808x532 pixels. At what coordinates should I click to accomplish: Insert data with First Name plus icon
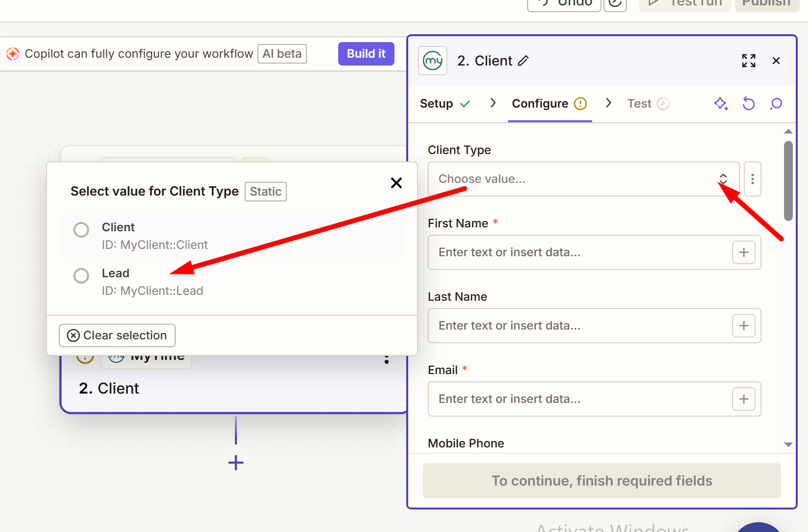click(744, 252)
